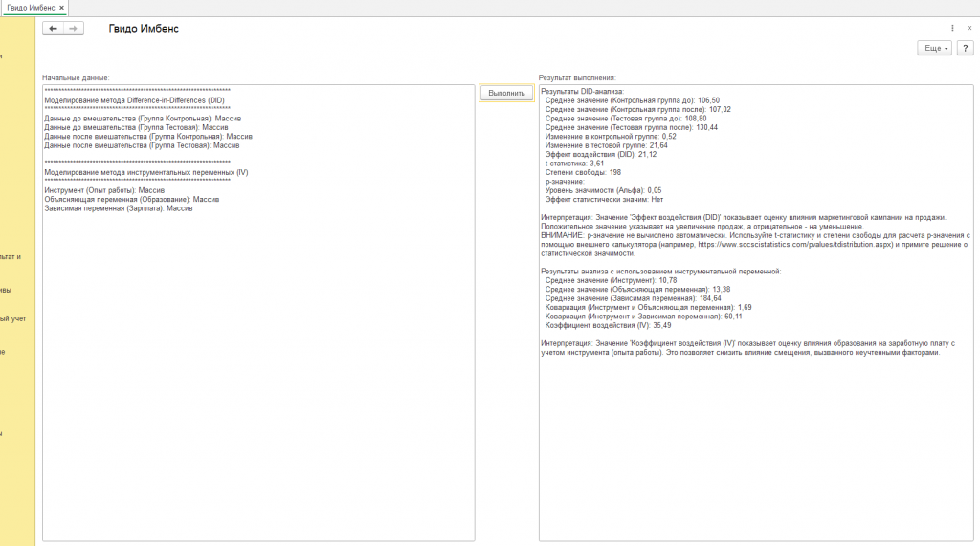Click result 'Среднее значение (Тестовая группа после): 130,44'

coord(632,127)
